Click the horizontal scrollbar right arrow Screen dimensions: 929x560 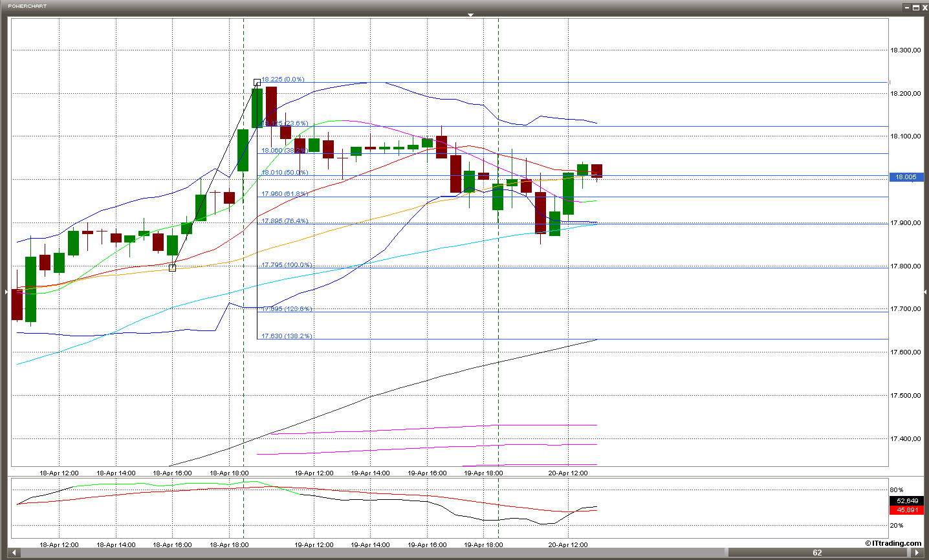[x=917, y=553]
